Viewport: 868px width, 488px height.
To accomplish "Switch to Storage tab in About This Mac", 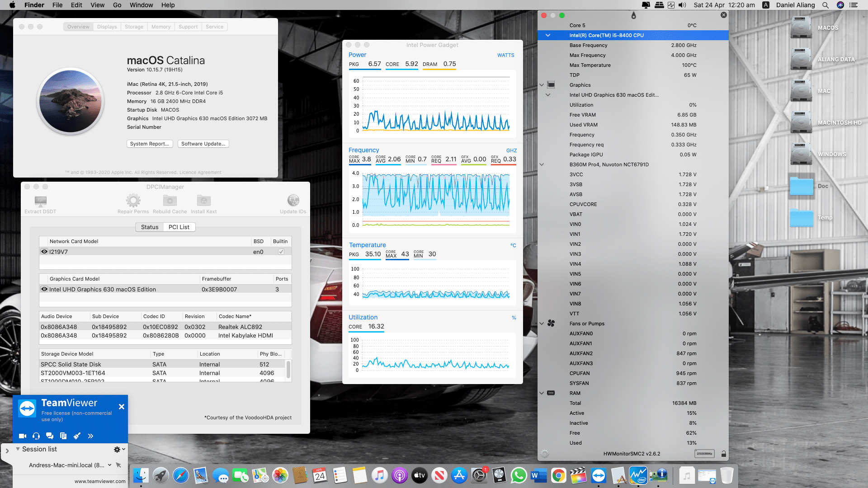I will coord(134,27).
